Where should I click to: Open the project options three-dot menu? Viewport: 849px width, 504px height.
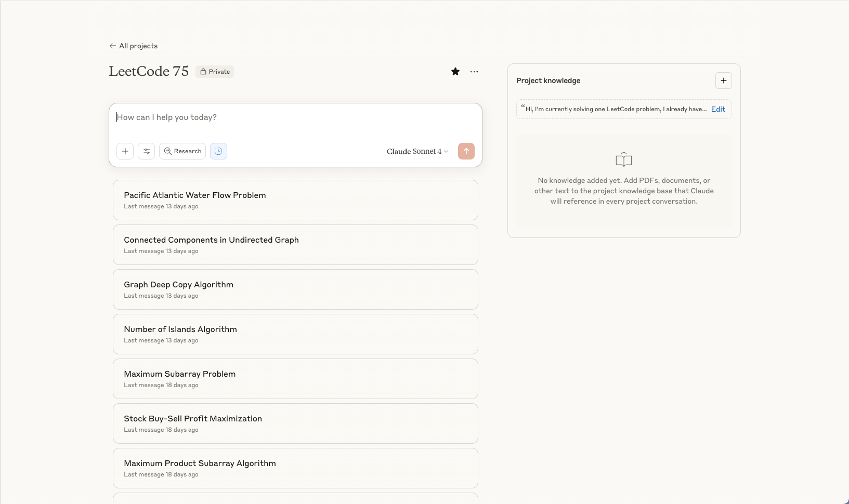(x=474, y=72)
